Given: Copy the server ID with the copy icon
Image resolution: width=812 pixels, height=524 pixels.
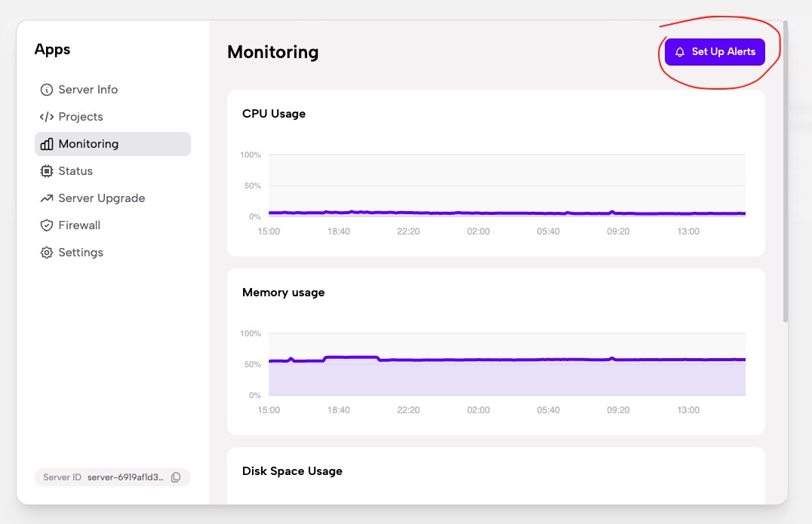Looking at the screenshot, I should pyautogui.click(x=176, y=477).
